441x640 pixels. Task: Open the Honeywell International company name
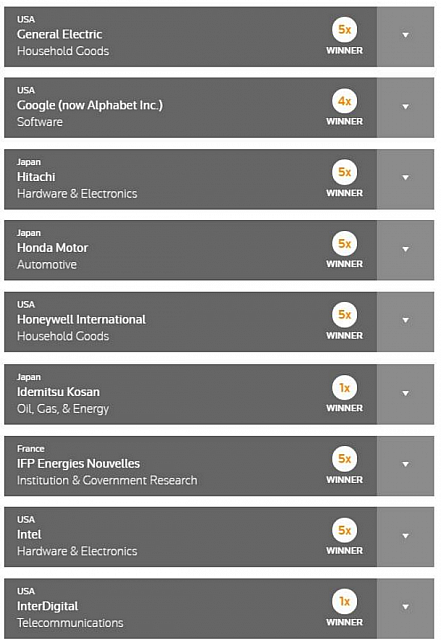(81, 319)
